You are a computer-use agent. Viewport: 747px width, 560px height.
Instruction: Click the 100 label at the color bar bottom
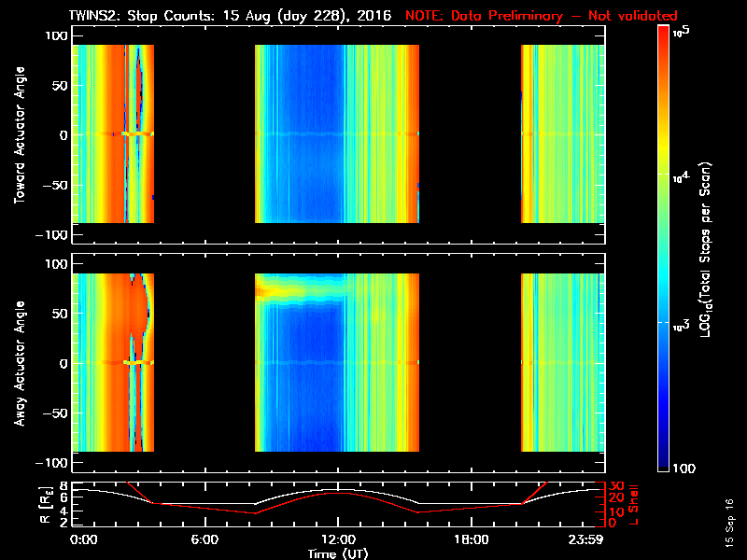[x=684, y=467]
